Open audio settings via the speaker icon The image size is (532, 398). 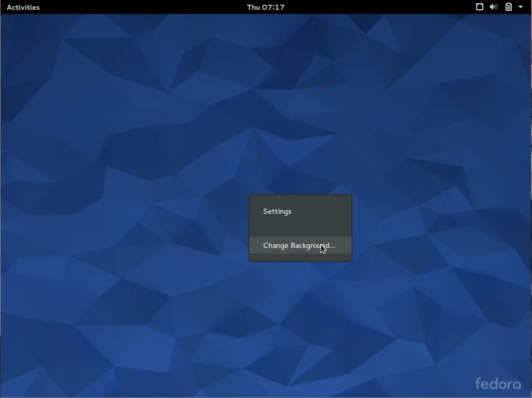(494, 7)
